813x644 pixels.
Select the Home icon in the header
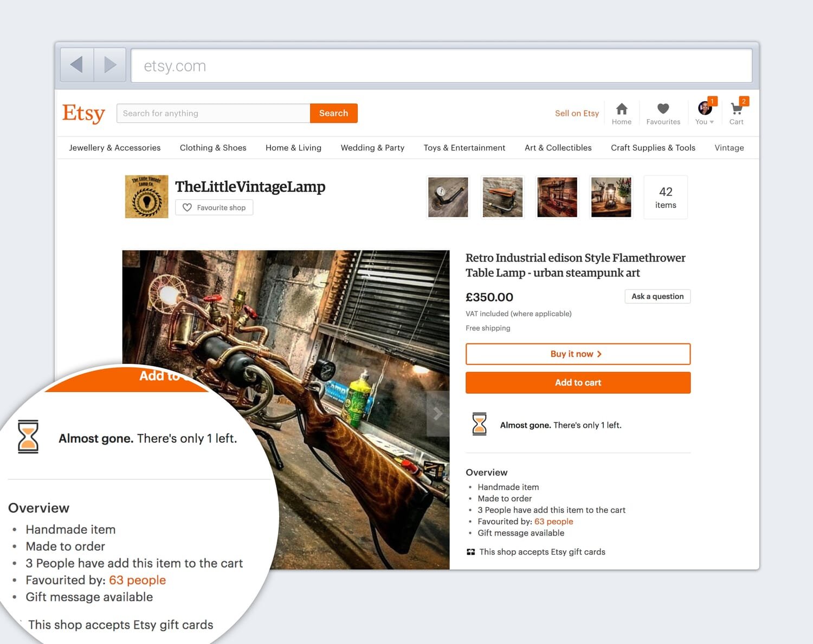621,112
